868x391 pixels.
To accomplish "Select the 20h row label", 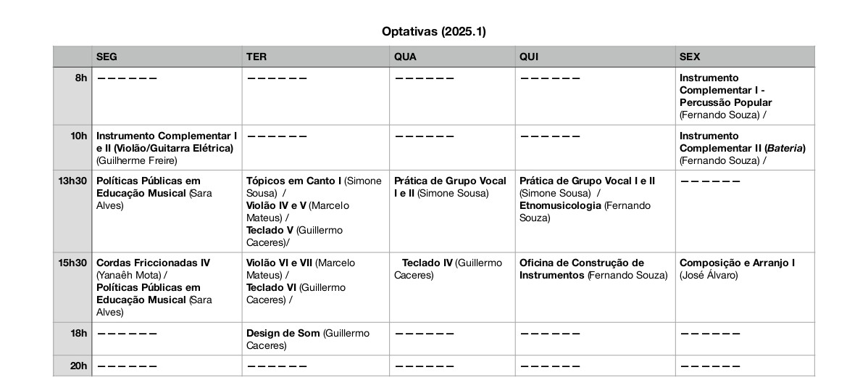I will pyautogui.click(x=78, y=366).
